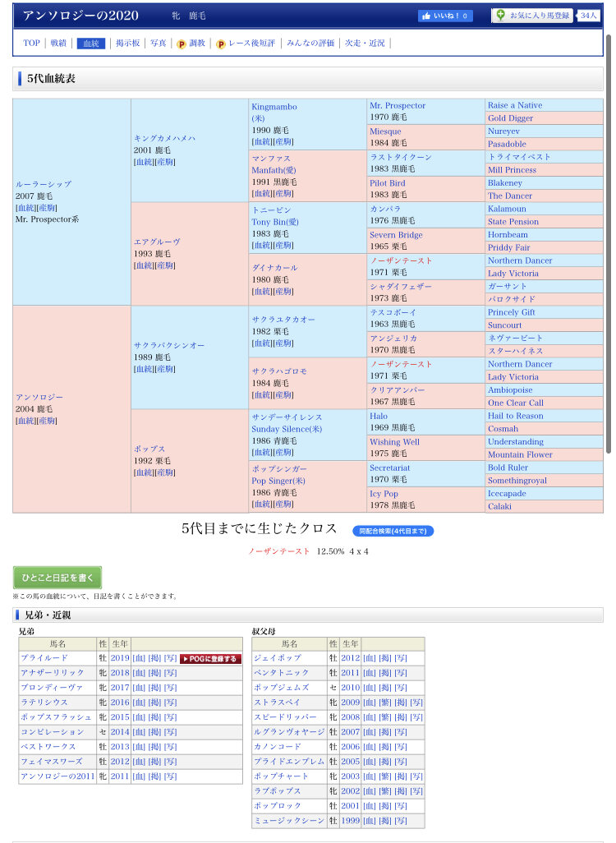
Task: Click the サンデーサイレンス link
Action: coord(287,417)
